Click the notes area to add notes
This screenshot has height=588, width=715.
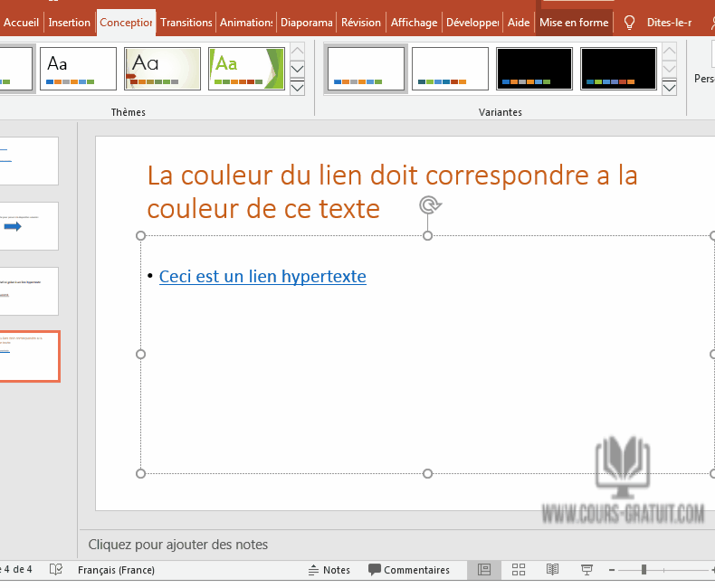pyautogui.click(x=177, y=545)
